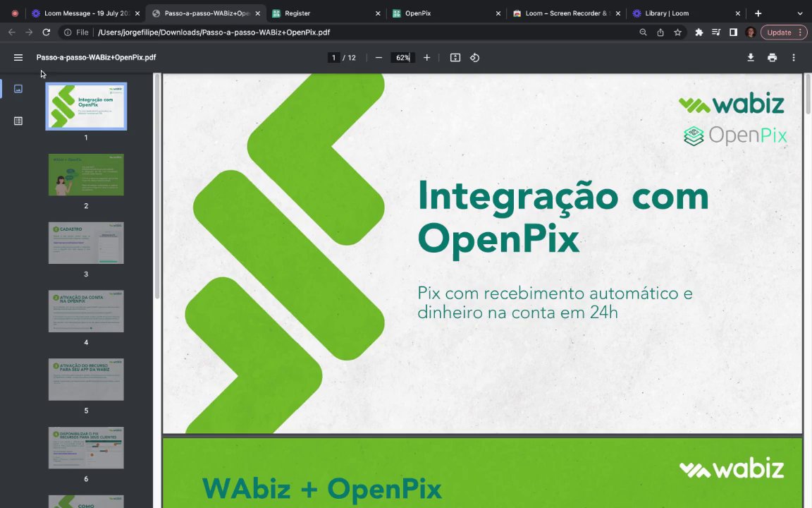This screenshot has height=508, width=812.
Task: Click the document vertical scrollbar
Action: coord(807,95)
